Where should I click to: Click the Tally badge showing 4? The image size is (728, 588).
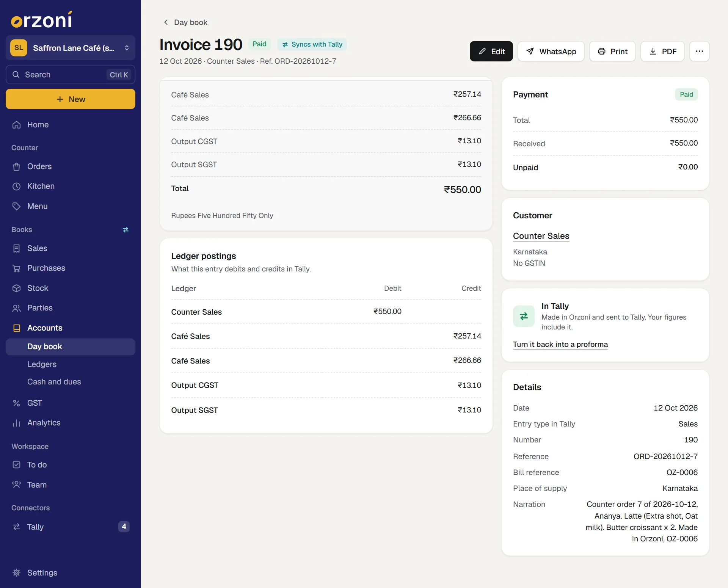(x=124, y=527)
